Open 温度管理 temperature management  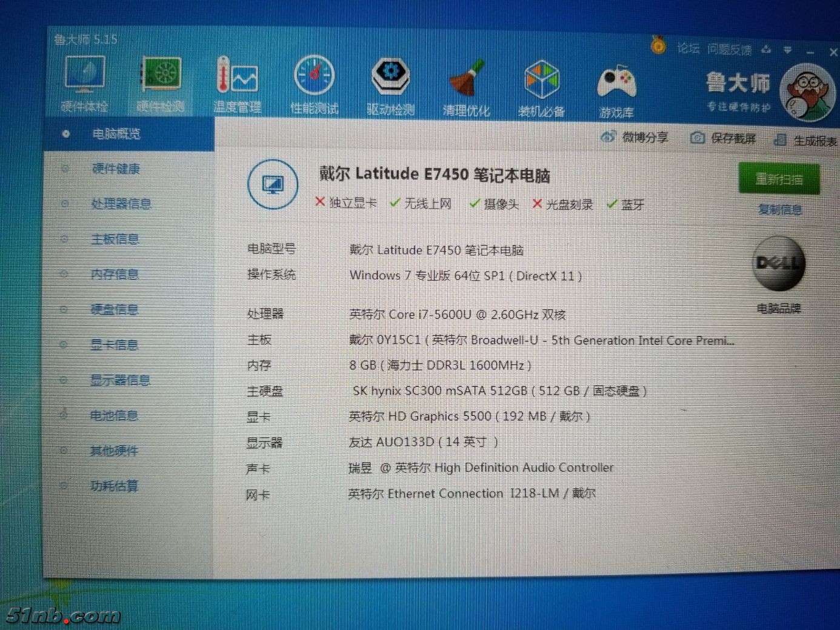237,84
